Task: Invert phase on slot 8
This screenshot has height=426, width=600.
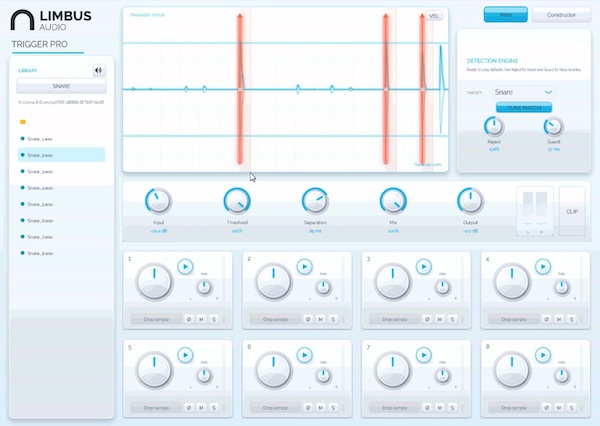Action: [546, 408]
